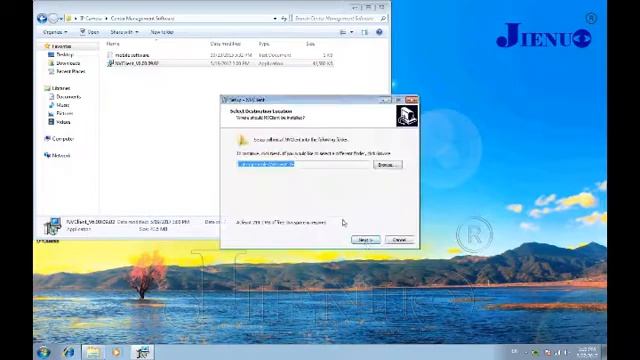Sort files by Size column header

tap(310, 44)
